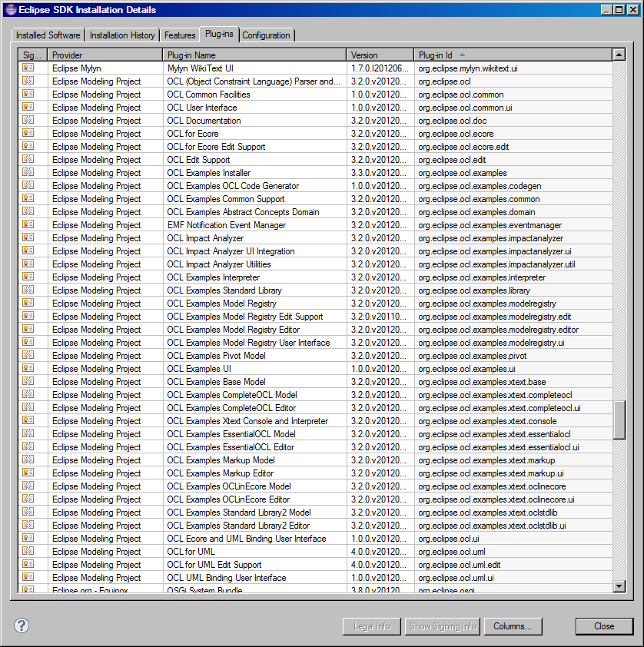Image resolution: width=644 pixels, height=647 pixels.
Task: Click the signed icon for OCL Examples UI
Action: click(28, 369)
